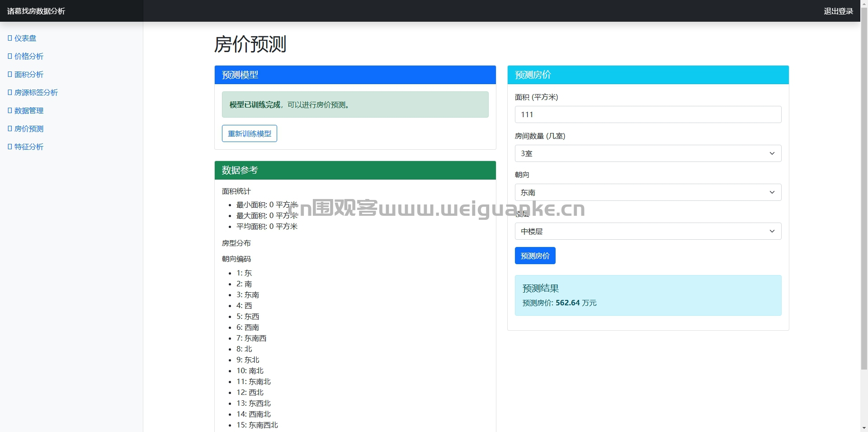The image size is (868, 432).
Task: Click the 朝向编码 label
Action: (x=236, y=259)
